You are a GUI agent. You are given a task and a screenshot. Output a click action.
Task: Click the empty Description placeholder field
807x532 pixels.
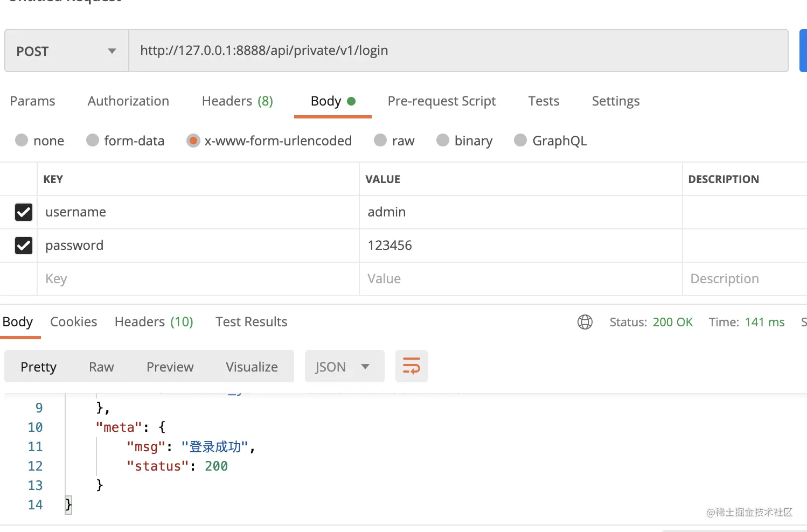click(x=745, y=279)
